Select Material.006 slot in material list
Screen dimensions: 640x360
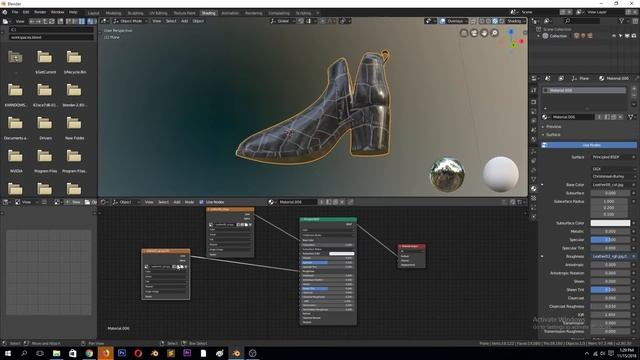pyautogui.click(x=585, y=91)
